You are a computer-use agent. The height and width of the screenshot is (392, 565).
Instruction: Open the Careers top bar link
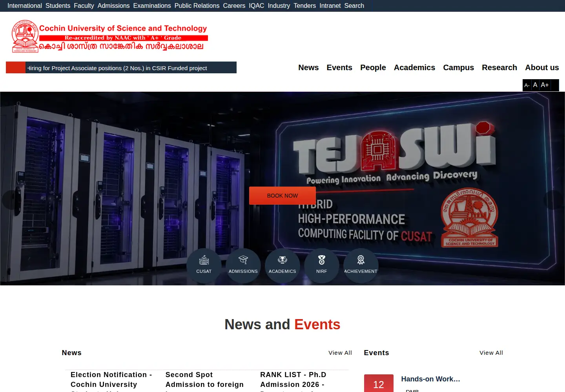(x=234, y=5)
